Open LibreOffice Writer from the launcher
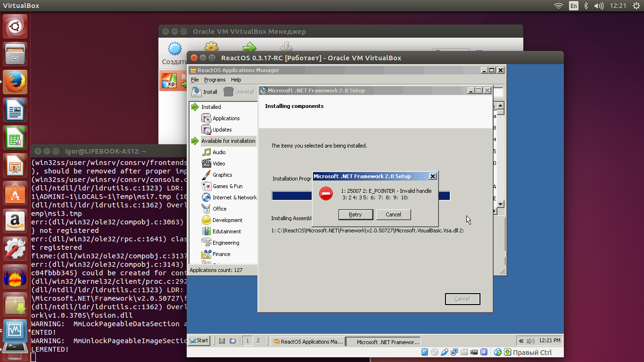 coord(16,110)
